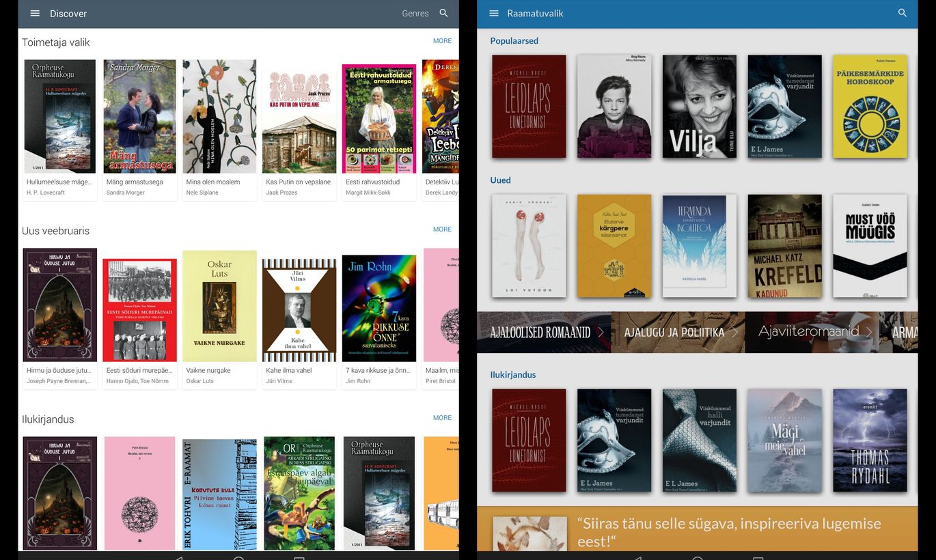Open the Eremiit book by Thomas Rydahl
Viewport: 936px width, 560px height.
870,440
